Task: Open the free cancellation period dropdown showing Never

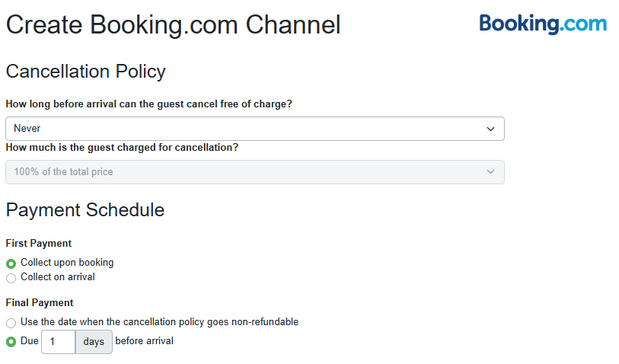Action: pyautogui.click(x=254, y=129)
